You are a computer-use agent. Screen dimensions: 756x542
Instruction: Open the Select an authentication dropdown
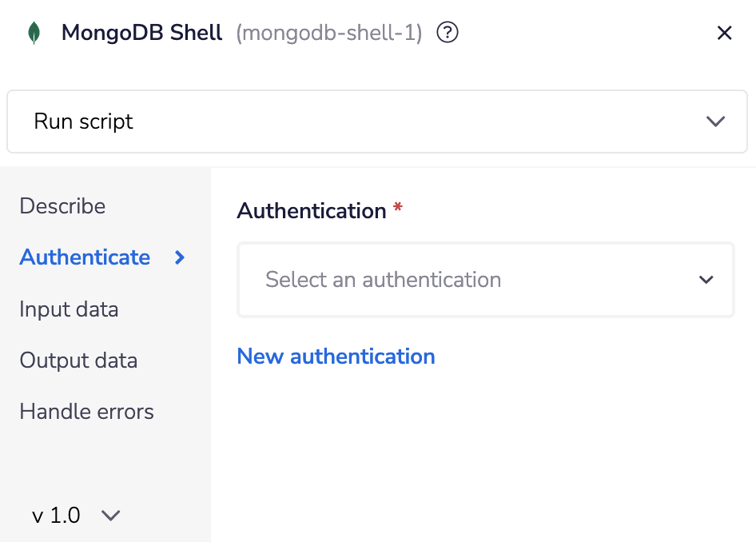point(485,280)
